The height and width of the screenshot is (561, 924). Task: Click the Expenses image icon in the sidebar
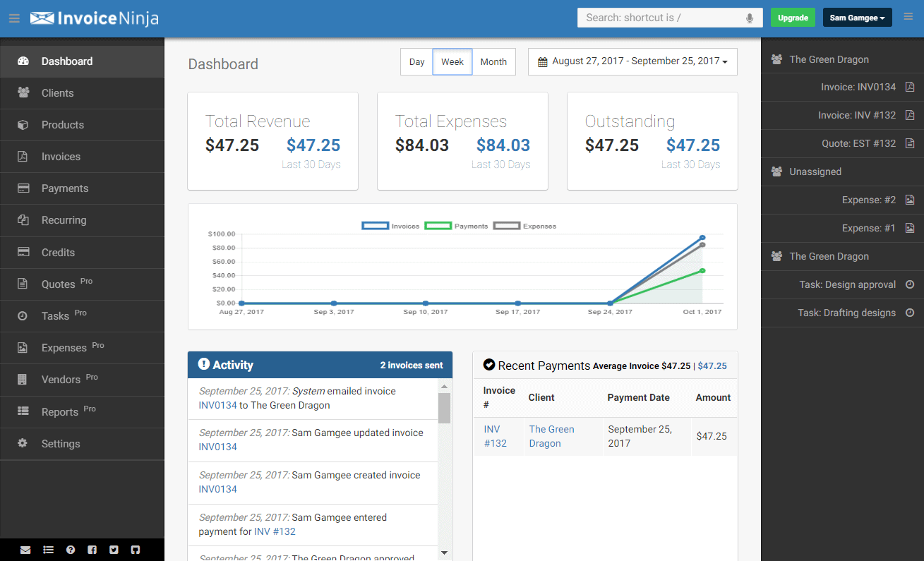23,348
